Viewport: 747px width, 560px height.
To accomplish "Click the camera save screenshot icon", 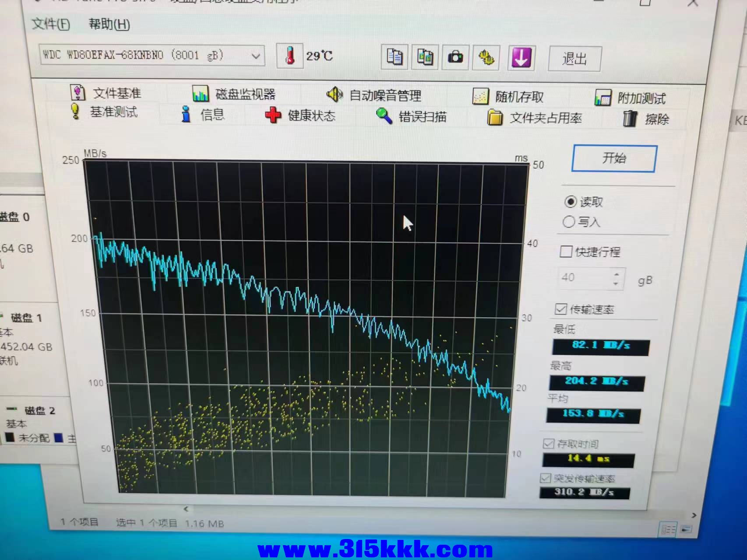I will [455, 57].
